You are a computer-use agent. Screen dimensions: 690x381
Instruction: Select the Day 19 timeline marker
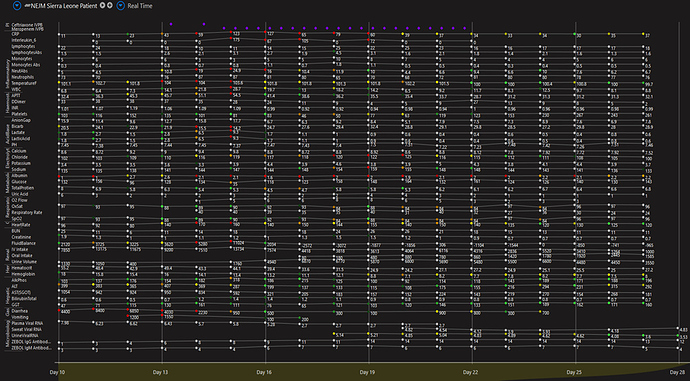coord(367,372)
